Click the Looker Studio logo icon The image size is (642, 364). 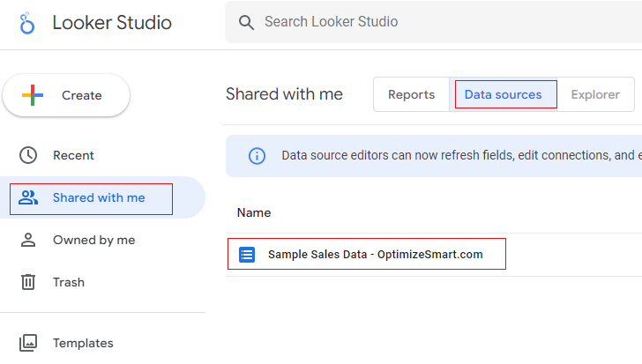coord(28,23)
